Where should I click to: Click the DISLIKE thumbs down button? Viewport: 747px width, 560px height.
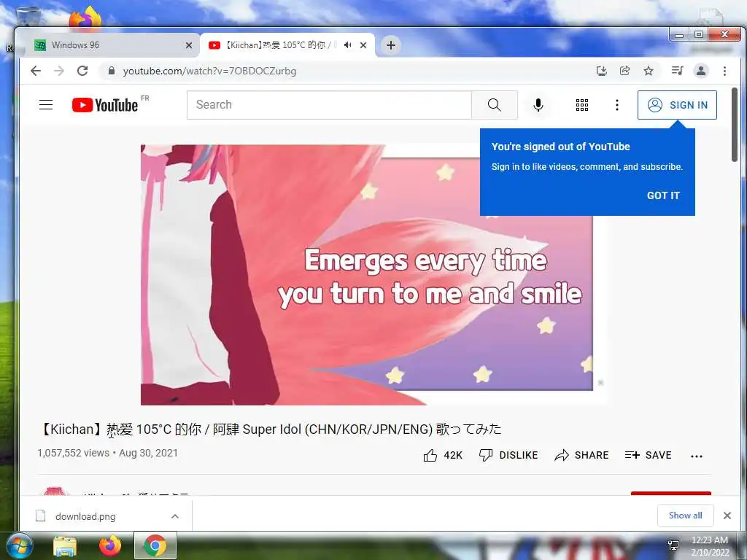(508, 455)
